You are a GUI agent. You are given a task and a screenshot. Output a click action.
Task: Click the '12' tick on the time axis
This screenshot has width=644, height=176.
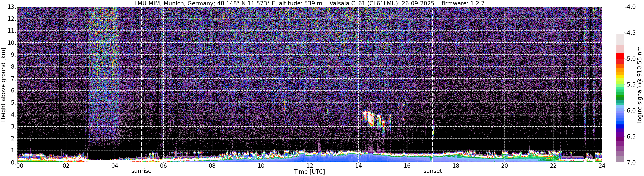coord(310,166)
